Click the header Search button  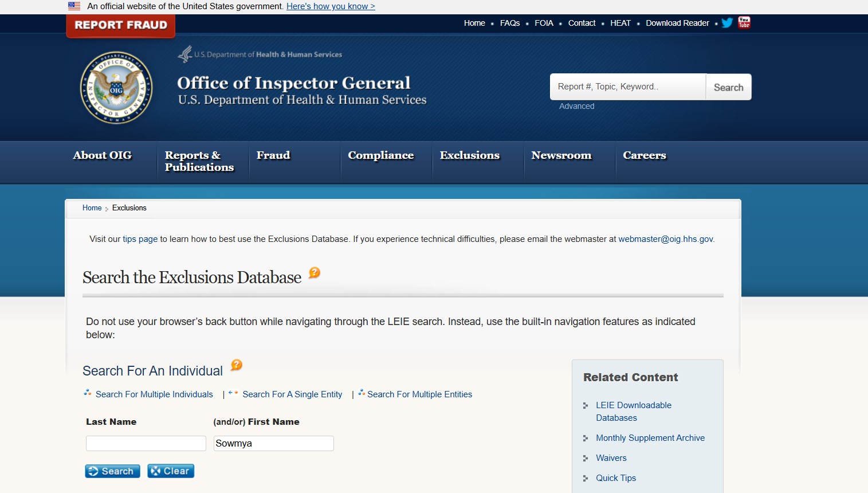728,87
